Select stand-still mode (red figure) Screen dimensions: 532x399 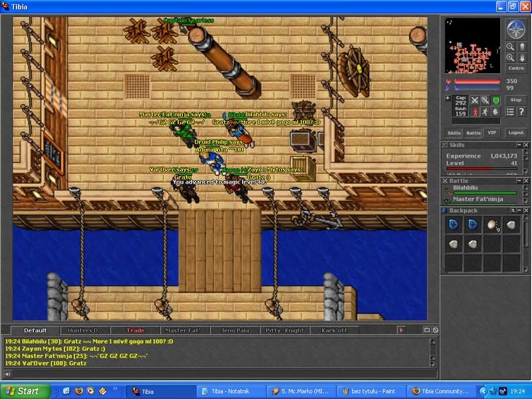(x=475, y=112)
